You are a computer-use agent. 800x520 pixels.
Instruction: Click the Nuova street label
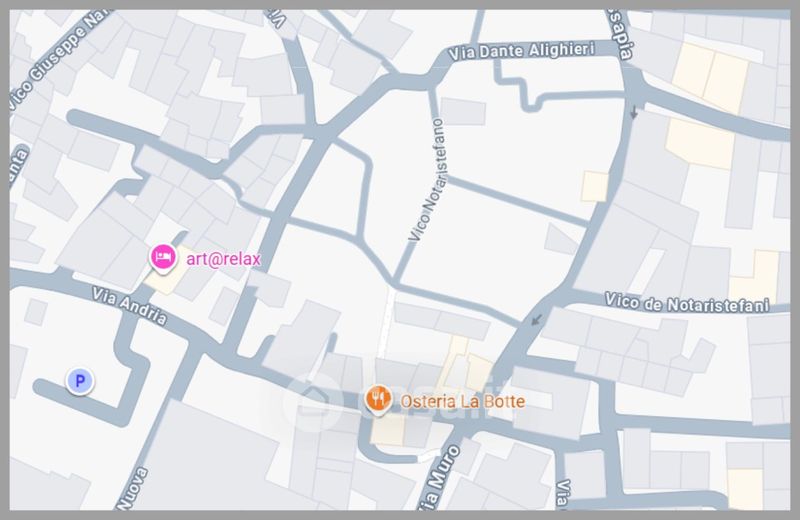133,488
